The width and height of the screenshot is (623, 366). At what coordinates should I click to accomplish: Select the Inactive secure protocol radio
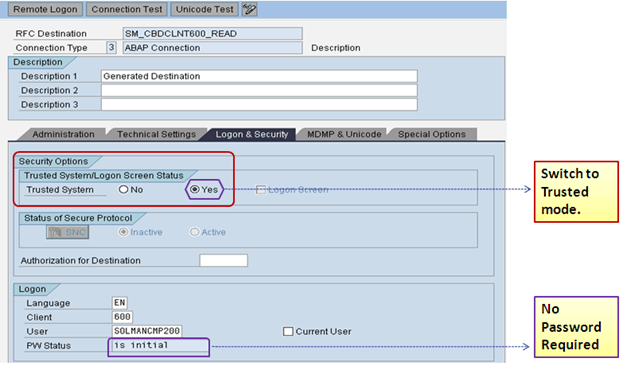[x=124, y=232]
